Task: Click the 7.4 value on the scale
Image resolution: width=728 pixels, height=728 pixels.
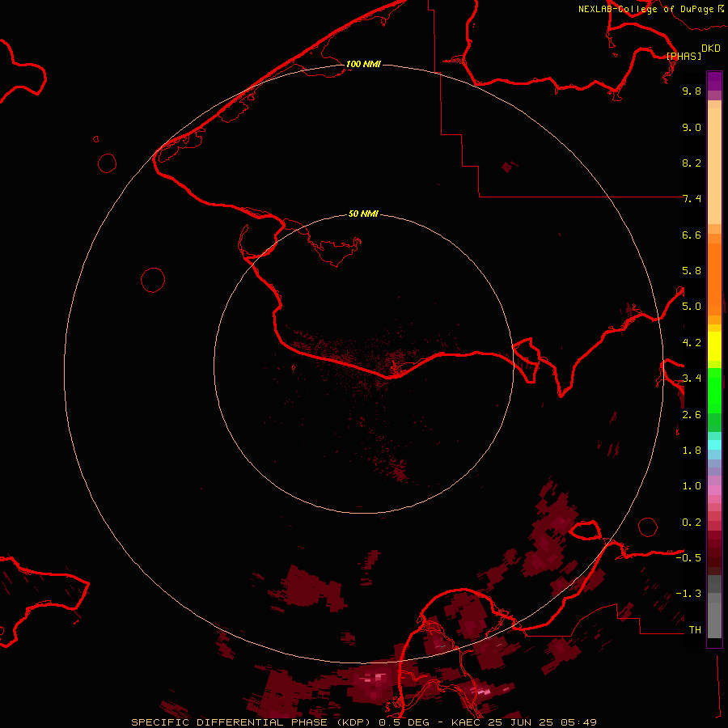Action: click(692, 199)
